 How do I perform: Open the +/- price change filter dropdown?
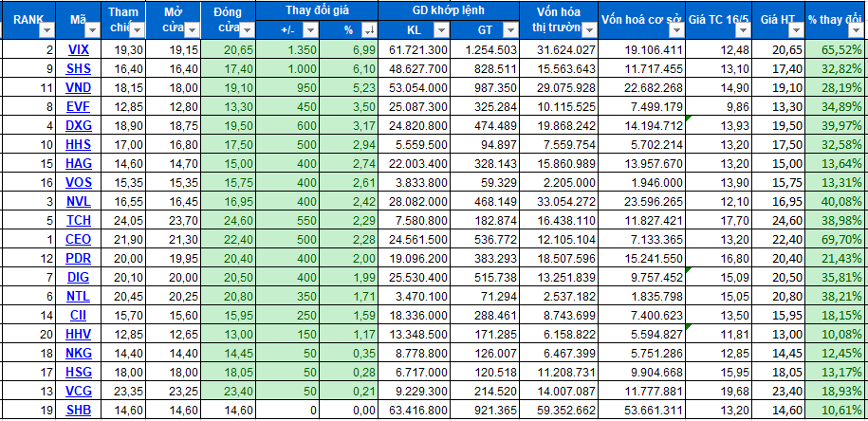(x=310, y=30)
